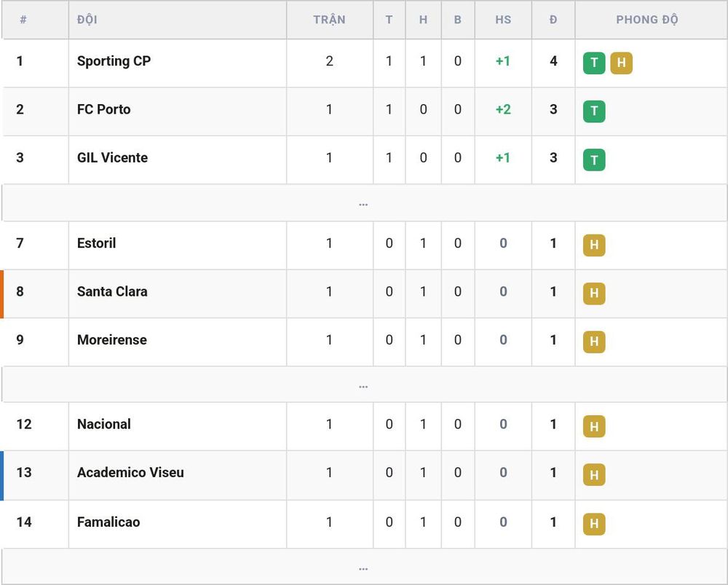Click the green T badge for Sporting CP

click(x=594, y=63)
